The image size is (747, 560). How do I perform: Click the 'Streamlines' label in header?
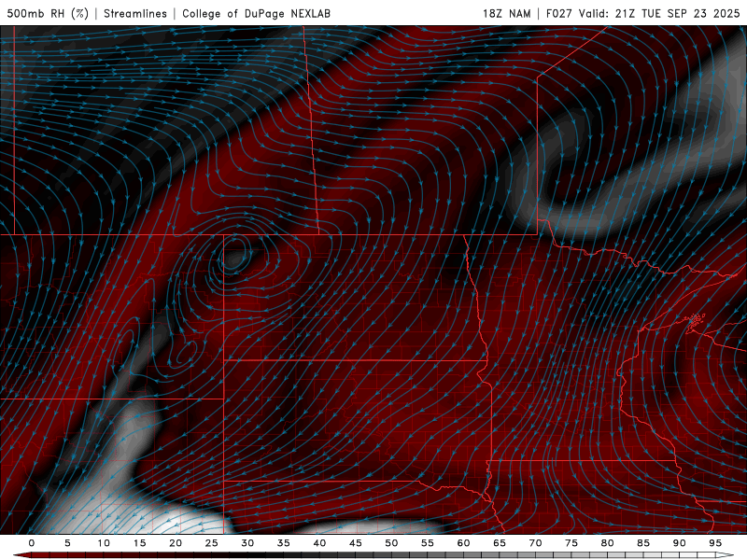click(x=135, y=13)
